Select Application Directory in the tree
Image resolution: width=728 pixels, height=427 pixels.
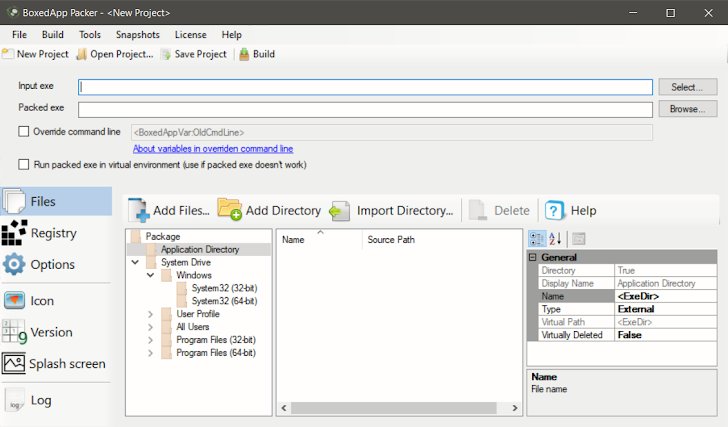(x=200, y=249)
